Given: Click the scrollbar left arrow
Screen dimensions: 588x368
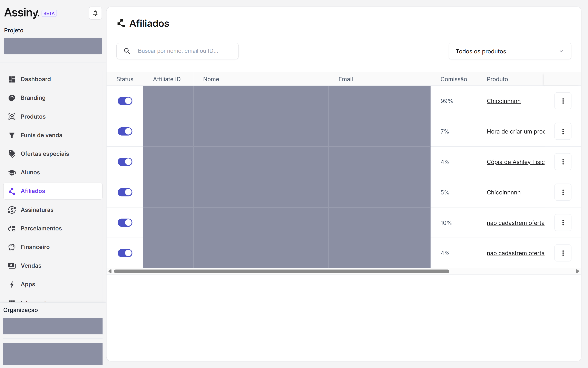Looking at the screenshot, I should [110, 271].
